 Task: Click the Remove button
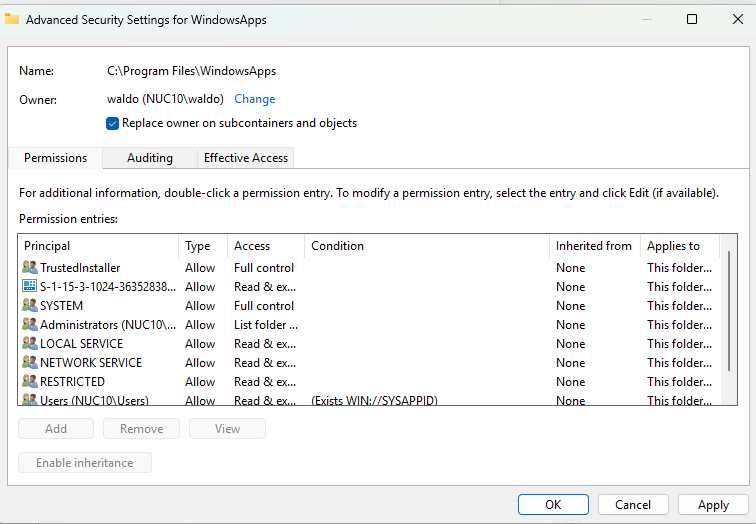coord(141,429)
